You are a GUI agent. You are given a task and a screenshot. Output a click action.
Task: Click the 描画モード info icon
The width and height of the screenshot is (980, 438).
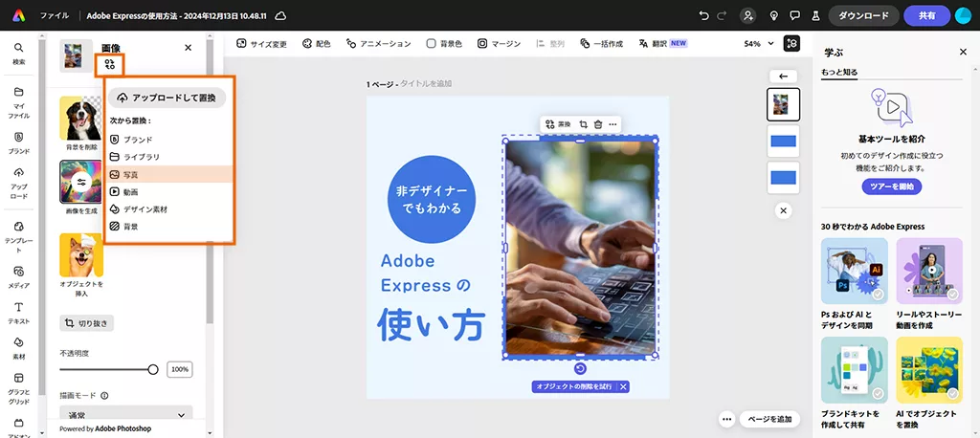pyautogui.click(x=104, y=396)
